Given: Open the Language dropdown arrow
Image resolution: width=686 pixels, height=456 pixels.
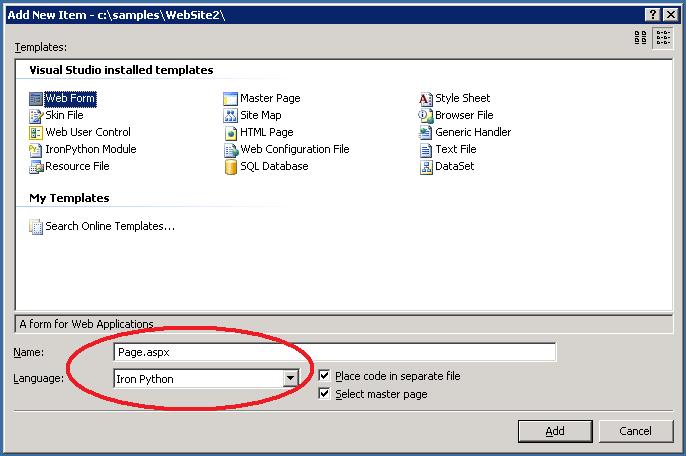Looking at the screenshot, I should point(290,378).
